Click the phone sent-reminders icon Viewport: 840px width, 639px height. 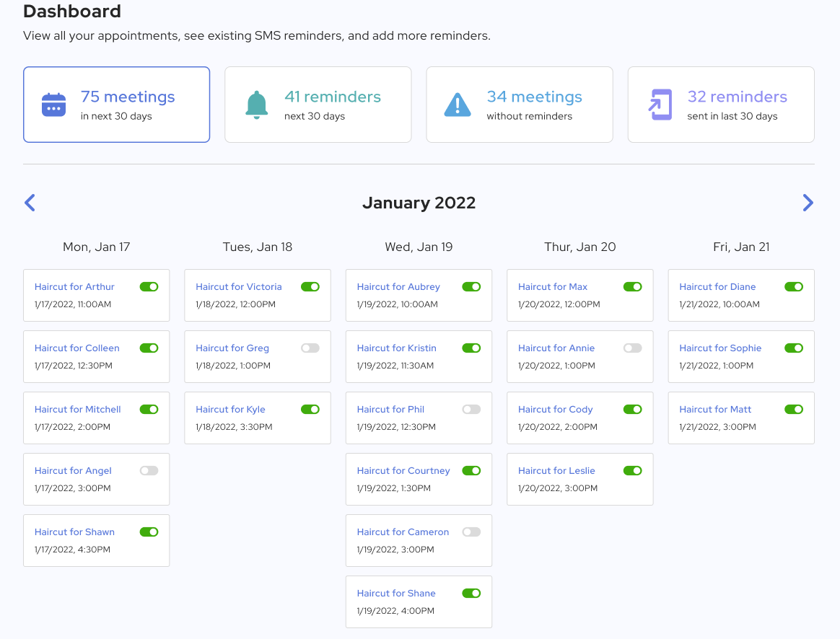(660, 105)
